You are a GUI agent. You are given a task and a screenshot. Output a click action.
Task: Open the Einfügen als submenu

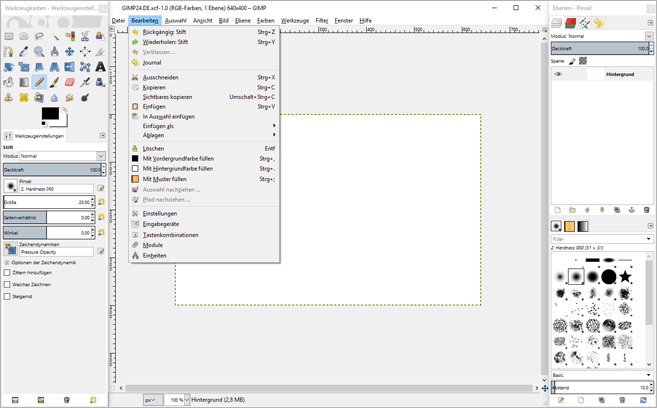tap(204, 126)
